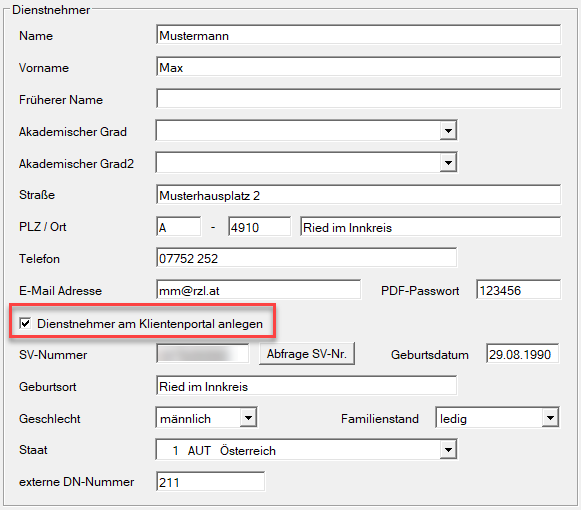
Task: Click the Abfrage SV-Nr. button
Action: tap(307, 354)
